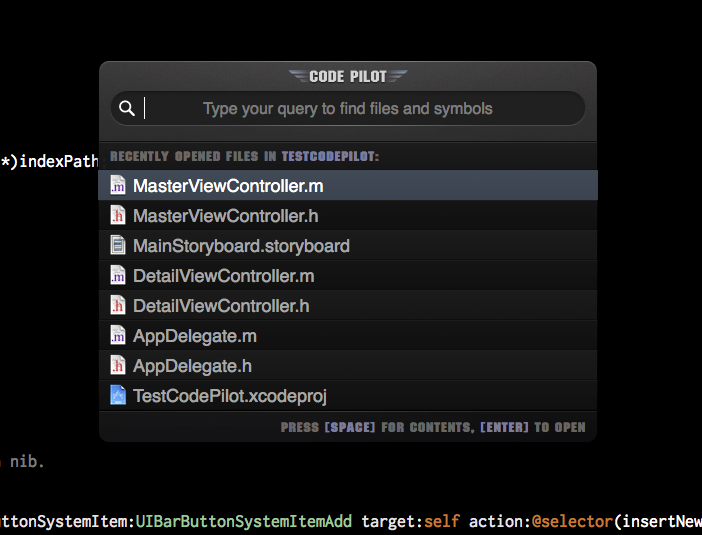The height and width of the screenshot is (535, 702).
Task: Click the Code Pilot winged title logo
Action: coord(347,76)
